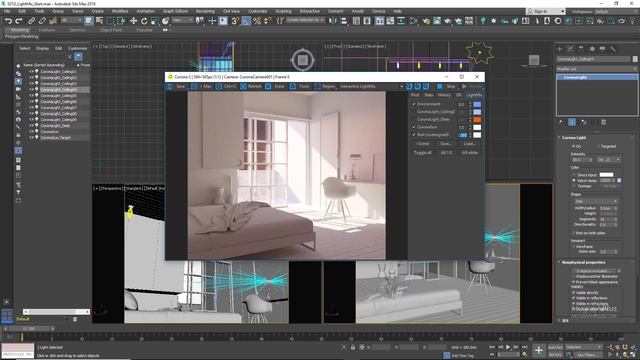Click the LightMix Scene button

tap(422, 144)
